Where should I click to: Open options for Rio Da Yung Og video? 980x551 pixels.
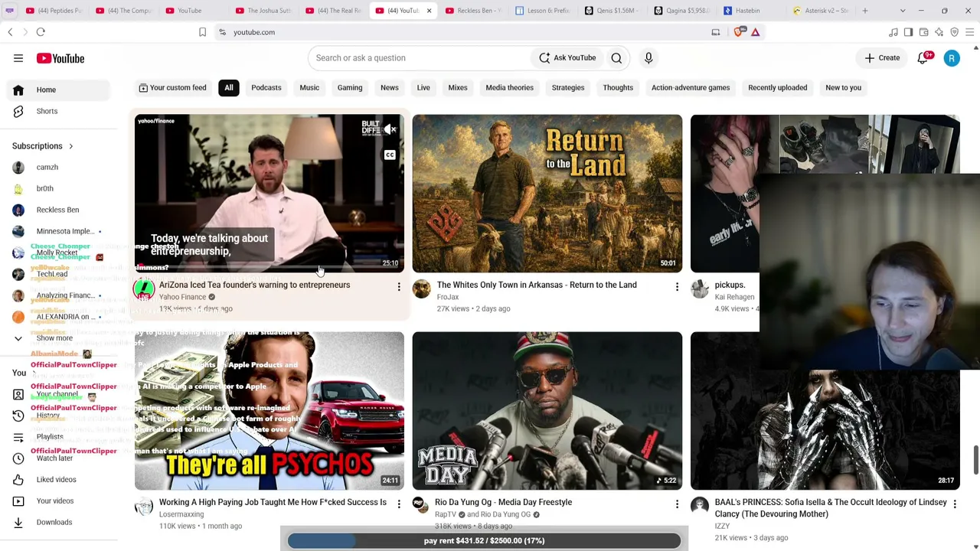point(677,504)
